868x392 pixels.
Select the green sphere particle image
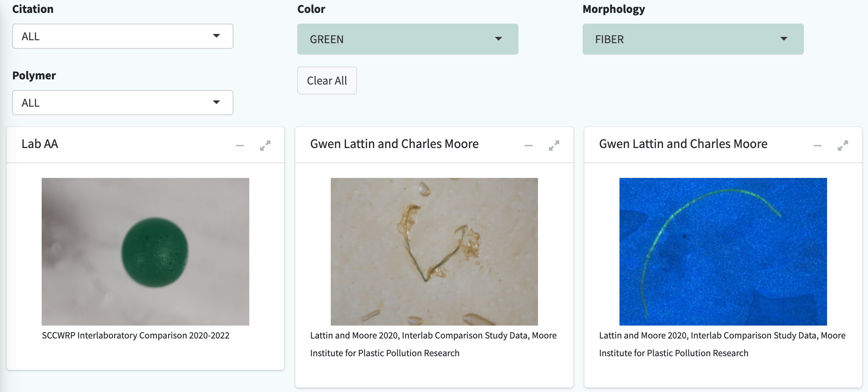[145, 252]
